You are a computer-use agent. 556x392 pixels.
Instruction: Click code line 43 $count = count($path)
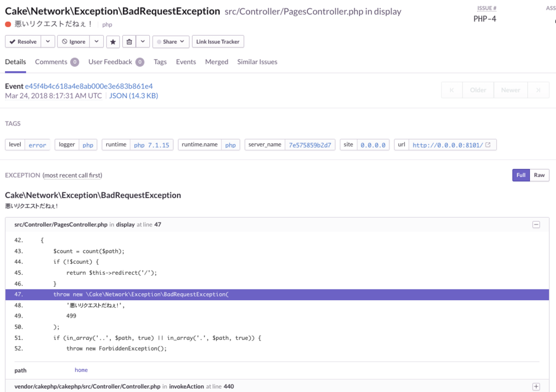89,251
